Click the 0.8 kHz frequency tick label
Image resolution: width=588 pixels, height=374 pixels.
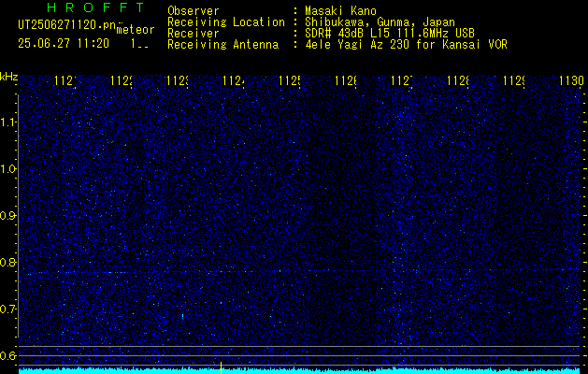coord(8,262)
